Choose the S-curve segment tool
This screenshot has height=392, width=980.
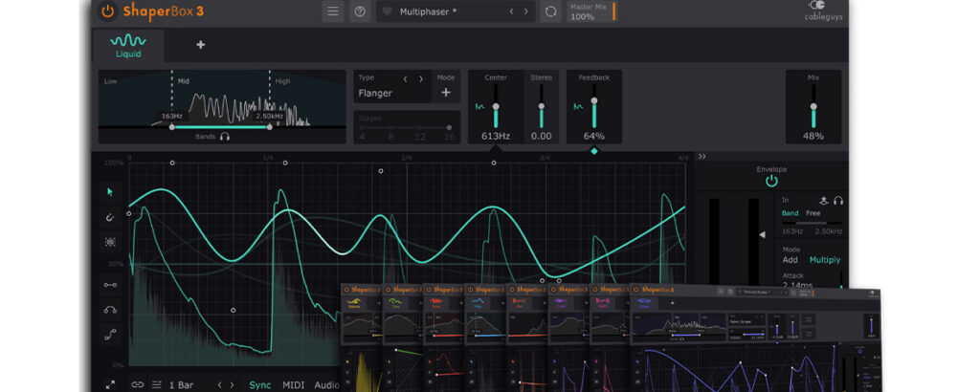tap(110, 336)
